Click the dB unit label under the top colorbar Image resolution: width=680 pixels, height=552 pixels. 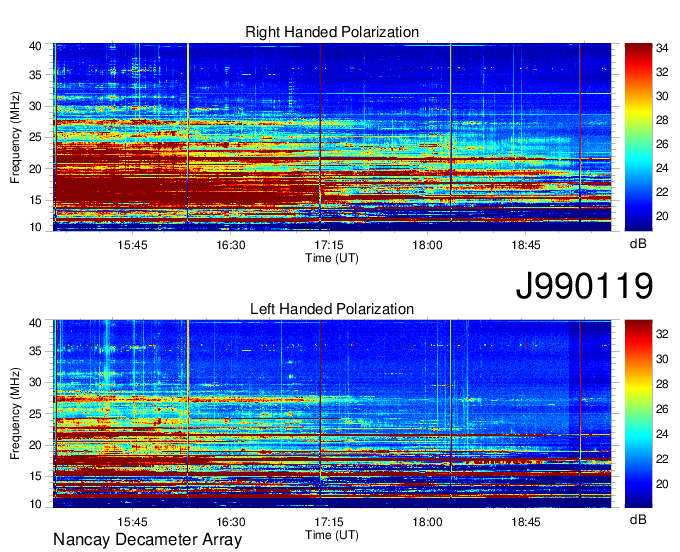638,244
